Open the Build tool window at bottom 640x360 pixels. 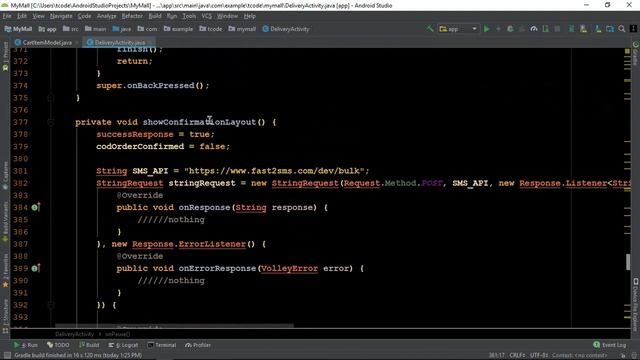[89, 345]
